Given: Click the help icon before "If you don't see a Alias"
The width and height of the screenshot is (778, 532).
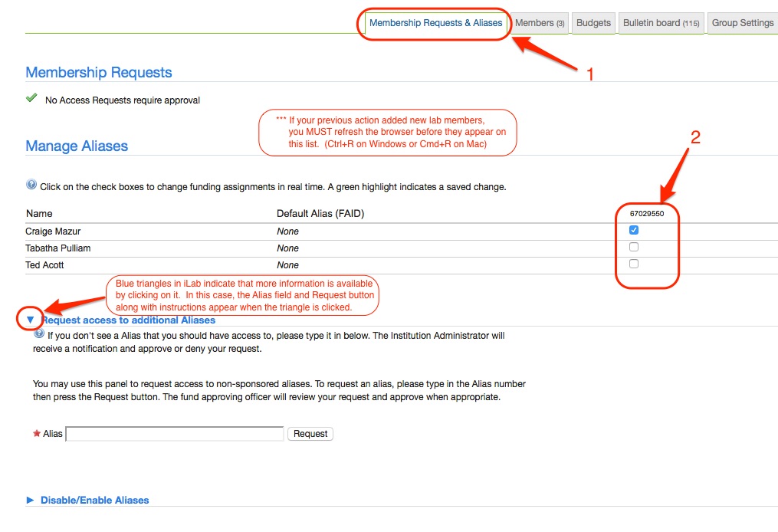Looking at the screenshot, I should [x=39, y=333].
